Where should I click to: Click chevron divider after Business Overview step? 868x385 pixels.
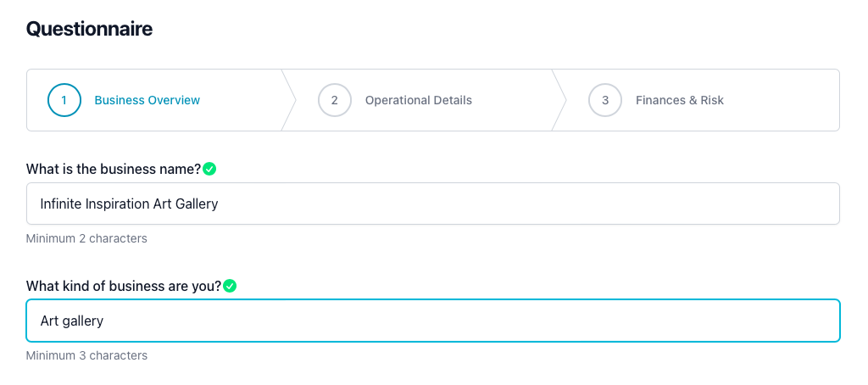(x=289, y=100)
